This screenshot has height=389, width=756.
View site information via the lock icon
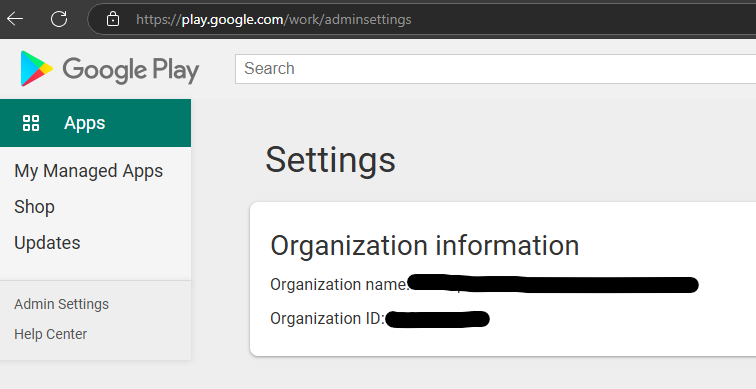point(113,19)
